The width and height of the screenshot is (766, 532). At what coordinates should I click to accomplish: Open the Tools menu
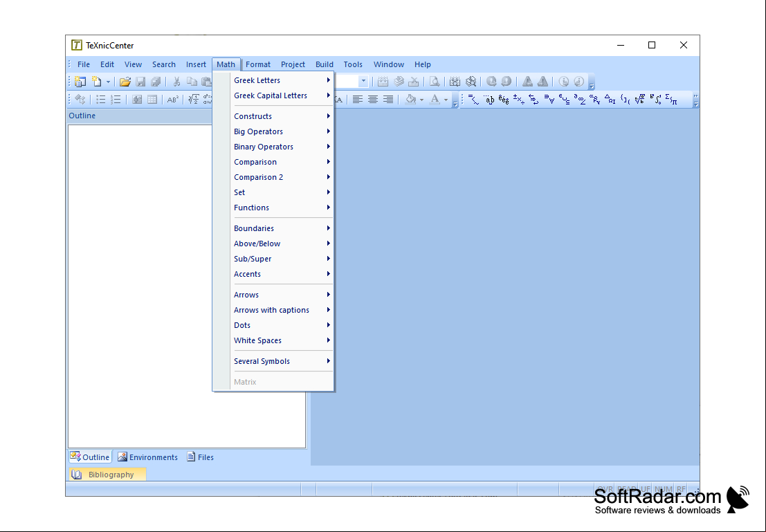353,64
